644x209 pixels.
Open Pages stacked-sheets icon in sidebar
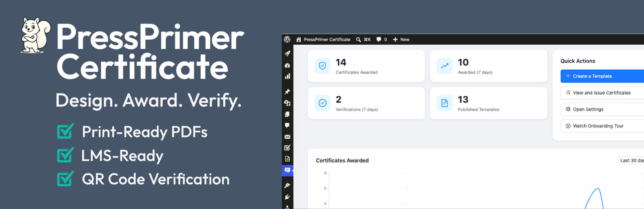(x=287, y=114)
